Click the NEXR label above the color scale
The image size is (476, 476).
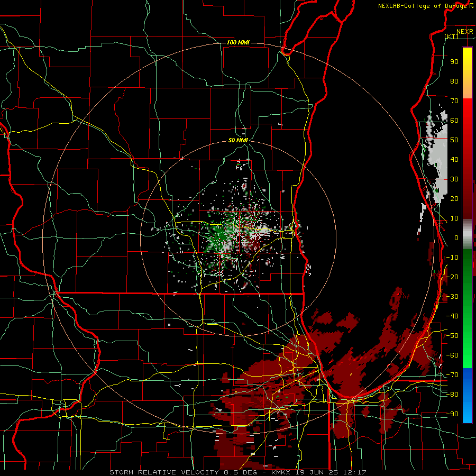tap(464, 32)
